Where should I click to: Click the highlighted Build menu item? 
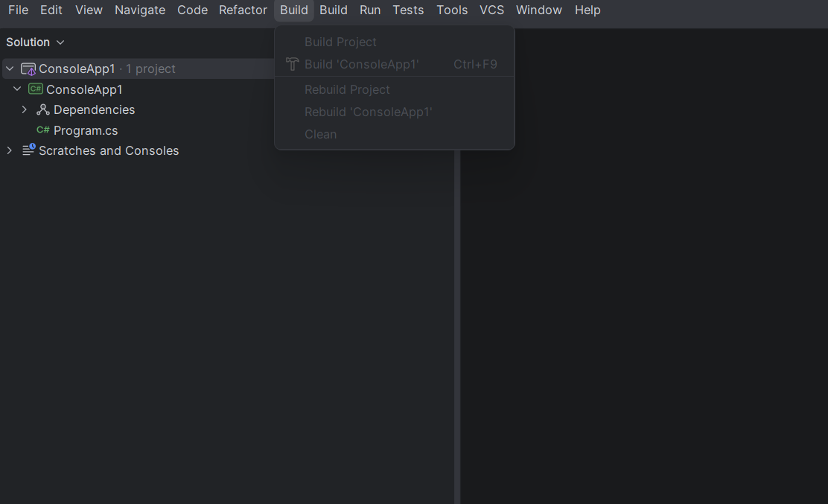pyautogui.click(x=294, y=10)
